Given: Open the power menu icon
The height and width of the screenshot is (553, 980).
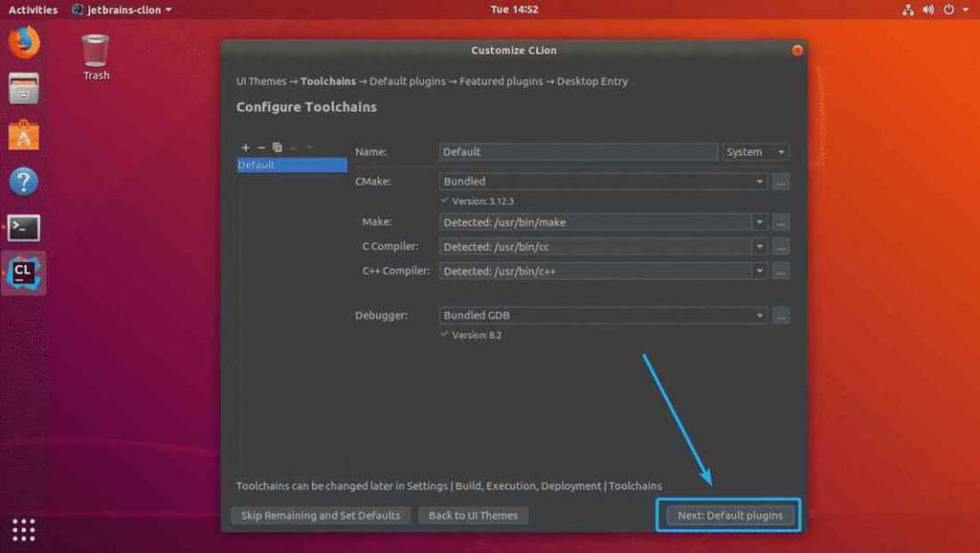Looking at the screenshot, I should coord(948,10).
